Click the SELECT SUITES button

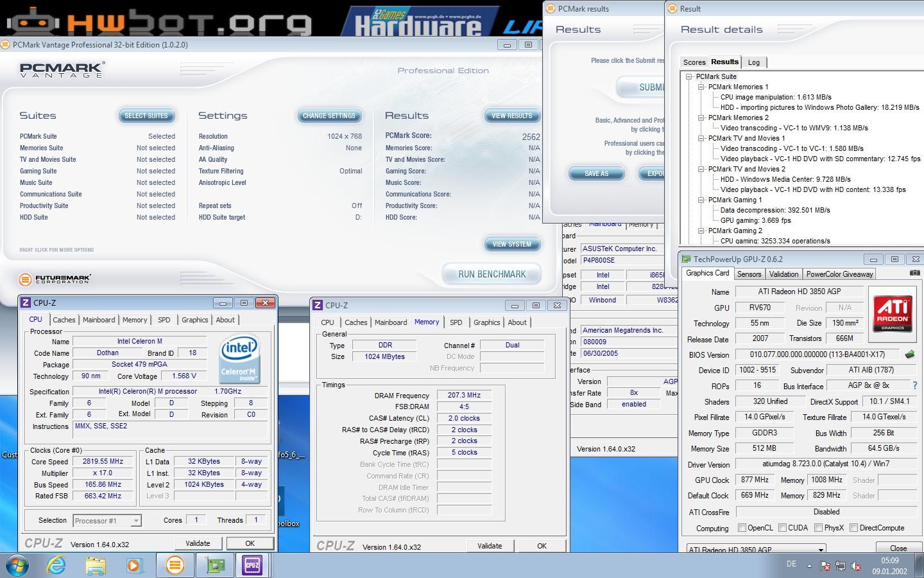click(x=146, y=116)
